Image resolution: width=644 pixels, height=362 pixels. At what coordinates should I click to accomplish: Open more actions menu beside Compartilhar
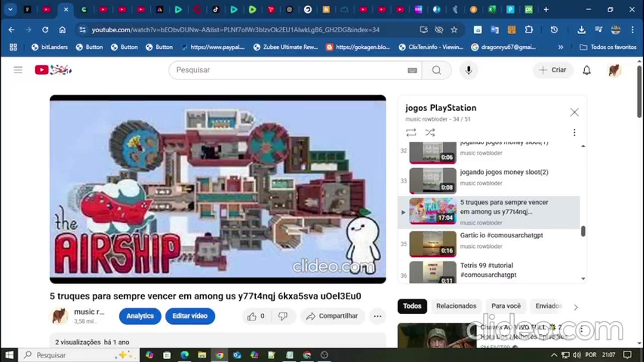point(377,316)
